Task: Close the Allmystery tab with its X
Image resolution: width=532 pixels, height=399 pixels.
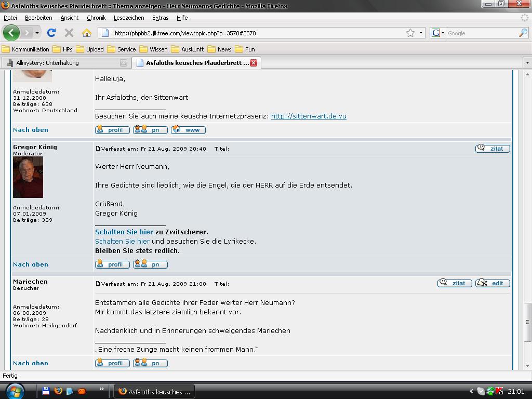Action: click(124, 63)
